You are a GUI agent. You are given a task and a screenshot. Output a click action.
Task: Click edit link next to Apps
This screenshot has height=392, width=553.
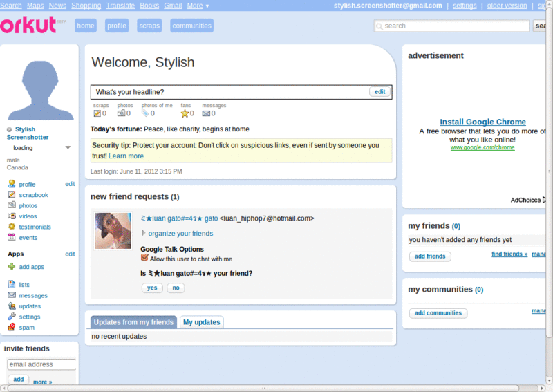[x=70, y=254]
